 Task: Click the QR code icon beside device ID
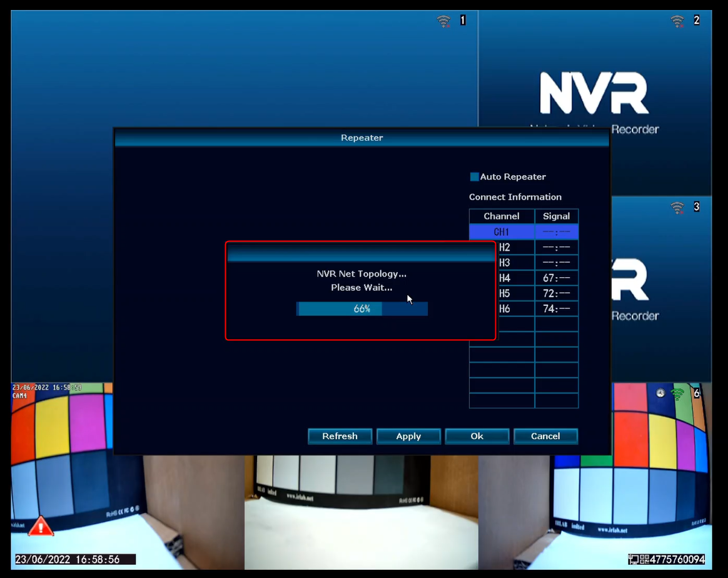(x=644, y=559)
